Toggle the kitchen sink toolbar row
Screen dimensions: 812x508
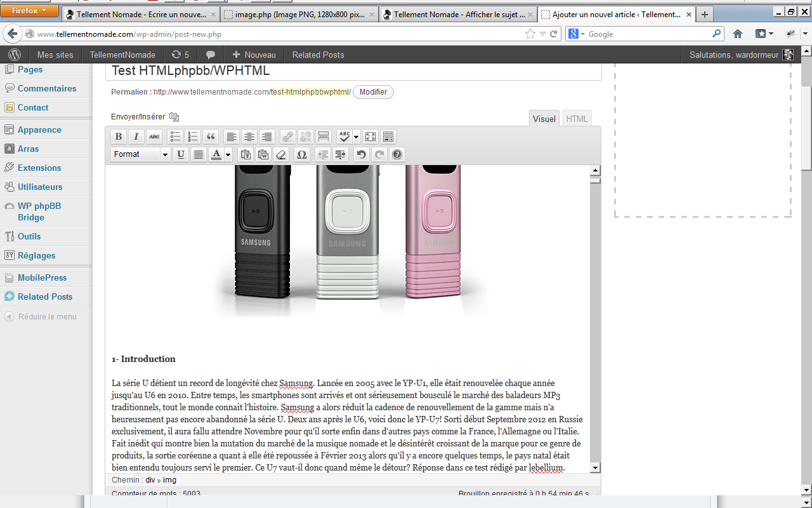(x=388, y=137)
